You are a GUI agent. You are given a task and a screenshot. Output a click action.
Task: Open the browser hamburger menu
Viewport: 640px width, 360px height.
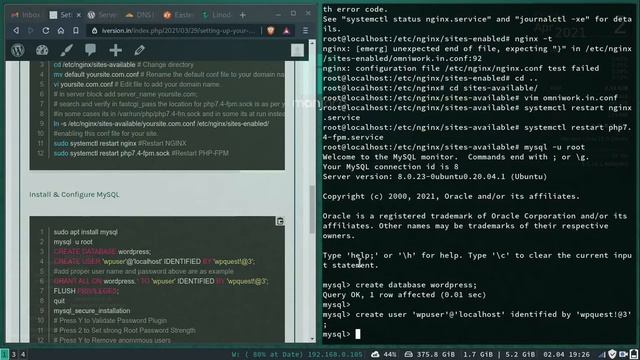click(305, 31)
